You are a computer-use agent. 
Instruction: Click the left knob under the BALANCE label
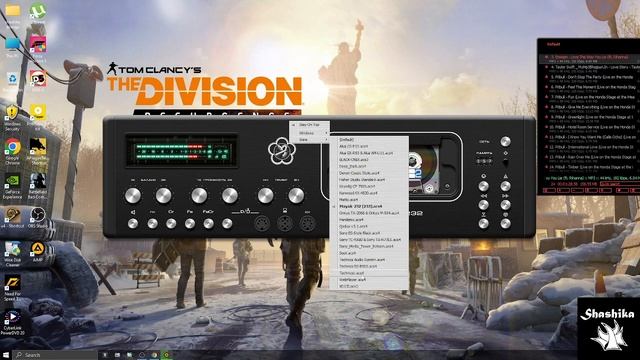pos(133,196)
